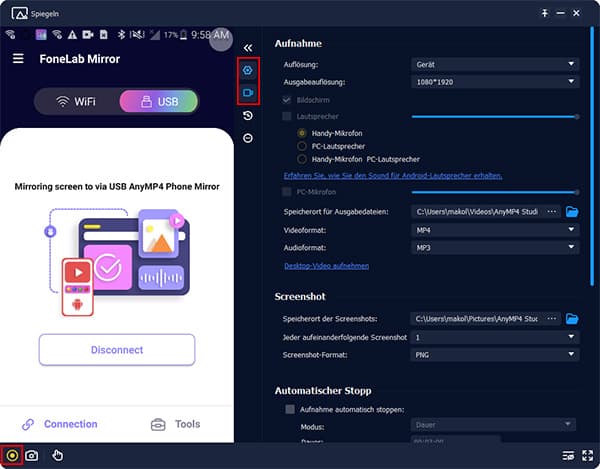The width and height of the screenshot is (600, 469).
Task: Open the hamburger menu in FoneLab Mirror
Action: tap(18, 59)
